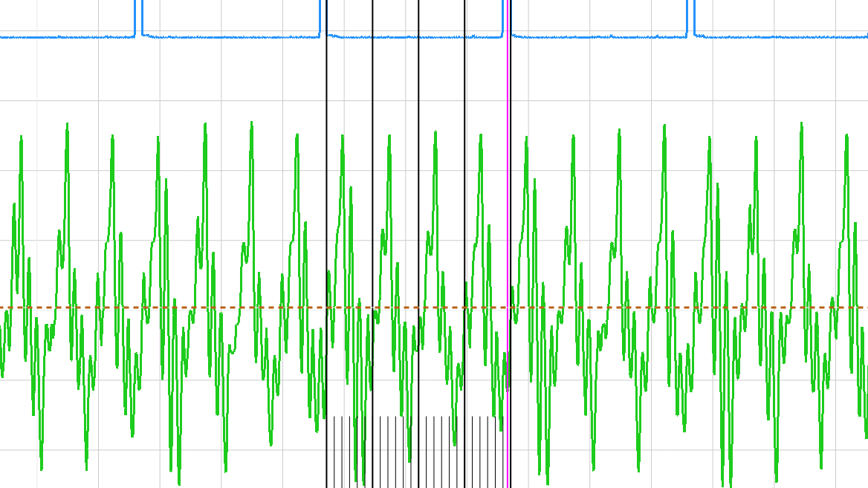
Task: Click the rightmost tall green waveform peak
Action: 846,136
